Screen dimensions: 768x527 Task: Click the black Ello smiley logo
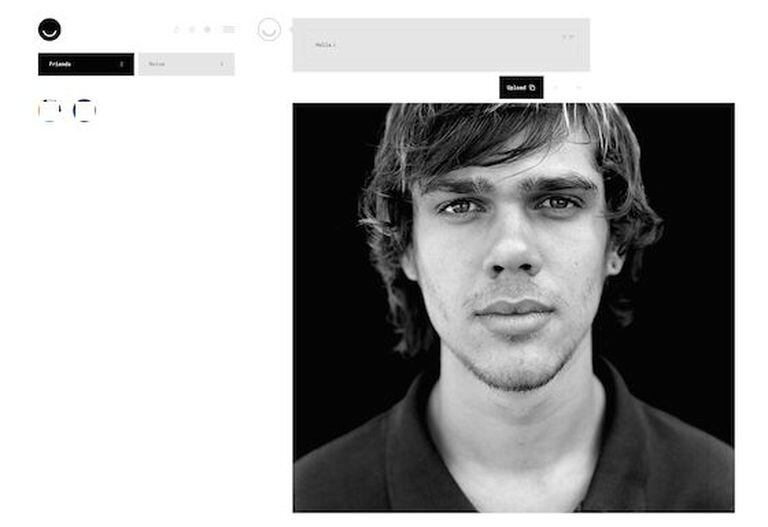pos(49,29)
